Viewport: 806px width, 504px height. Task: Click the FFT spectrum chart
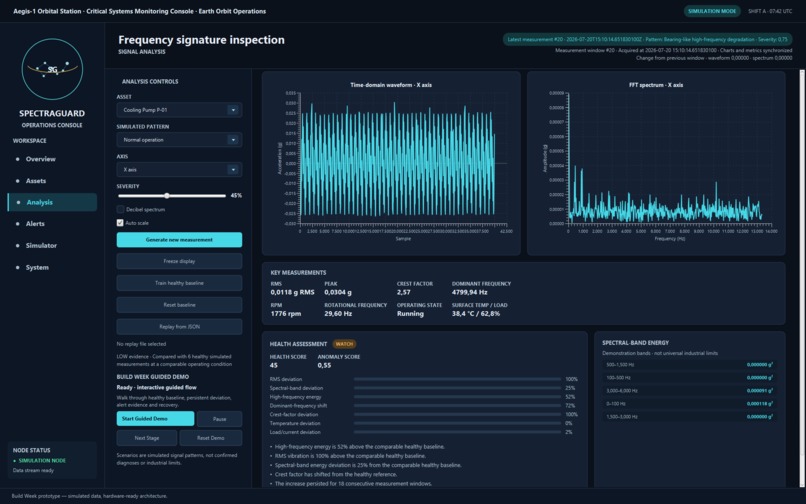(x=656, y=163)
